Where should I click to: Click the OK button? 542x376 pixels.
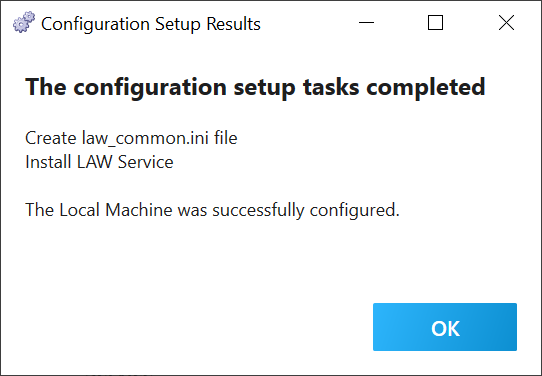click(445, 327)
